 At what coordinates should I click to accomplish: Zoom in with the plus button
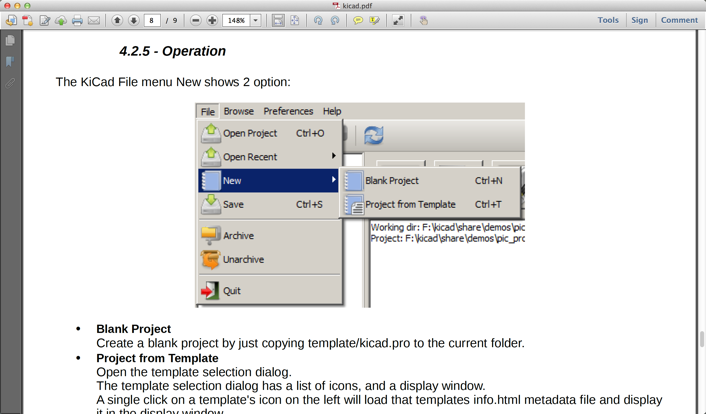[212, 20]
